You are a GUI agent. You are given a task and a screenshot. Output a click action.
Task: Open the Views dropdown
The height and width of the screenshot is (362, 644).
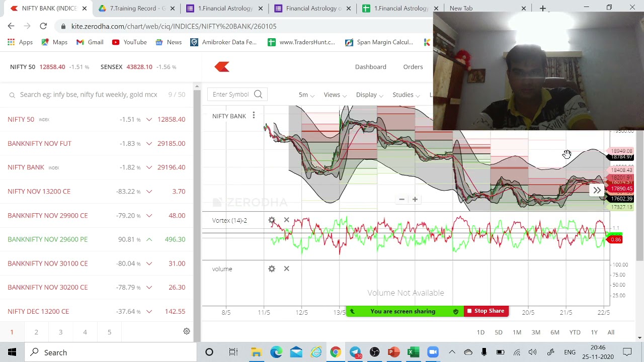pyautogui.click(x=335, y=95)
